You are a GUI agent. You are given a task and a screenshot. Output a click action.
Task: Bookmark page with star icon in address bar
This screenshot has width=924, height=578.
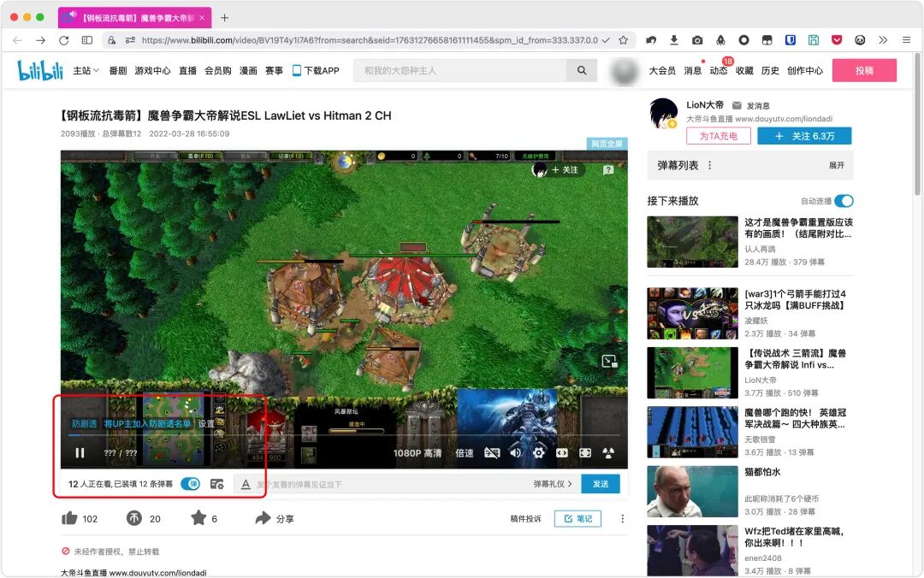click(x=623, y=40)
